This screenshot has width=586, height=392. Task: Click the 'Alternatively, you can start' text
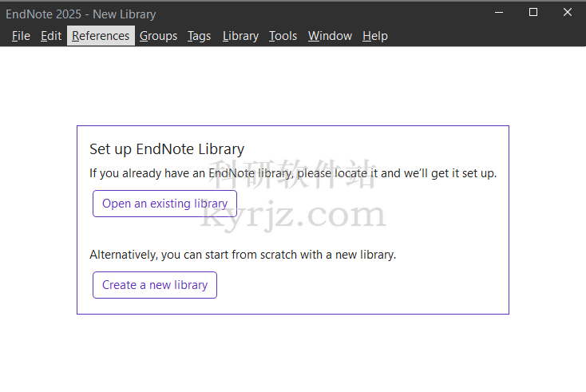tap(242, 255)
